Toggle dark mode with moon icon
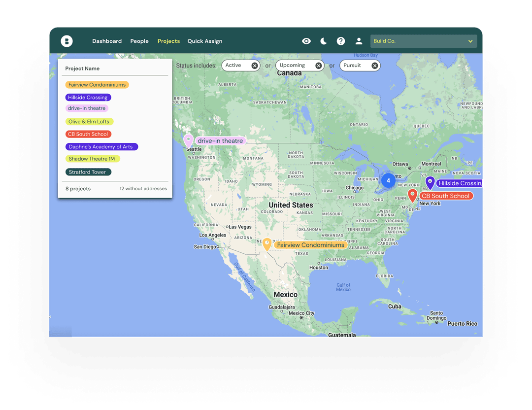 [324, 41]
